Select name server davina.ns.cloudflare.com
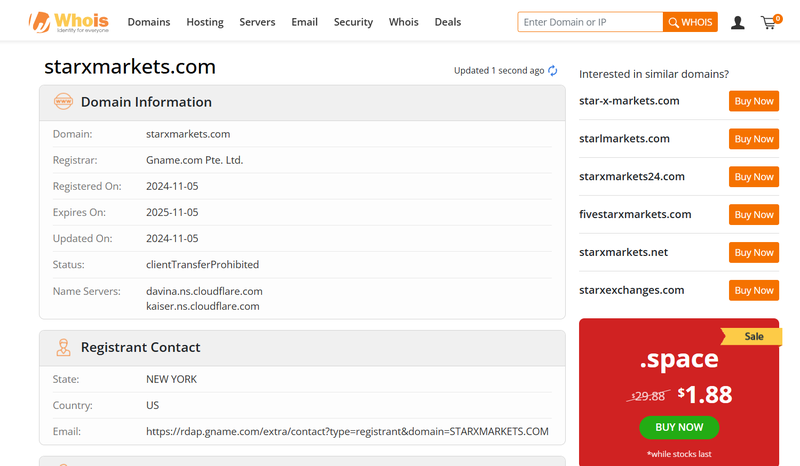The image size is (800, 466). click(204, 291)
